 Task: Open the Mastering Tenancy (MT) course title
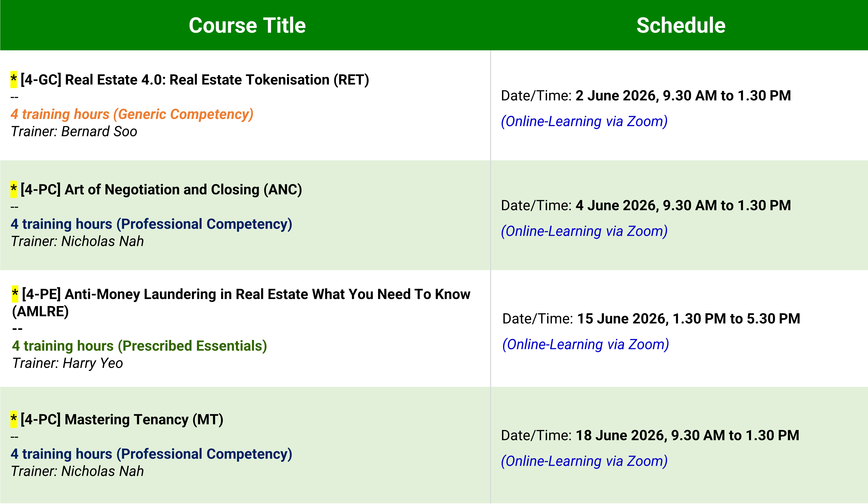coord(122,419)
